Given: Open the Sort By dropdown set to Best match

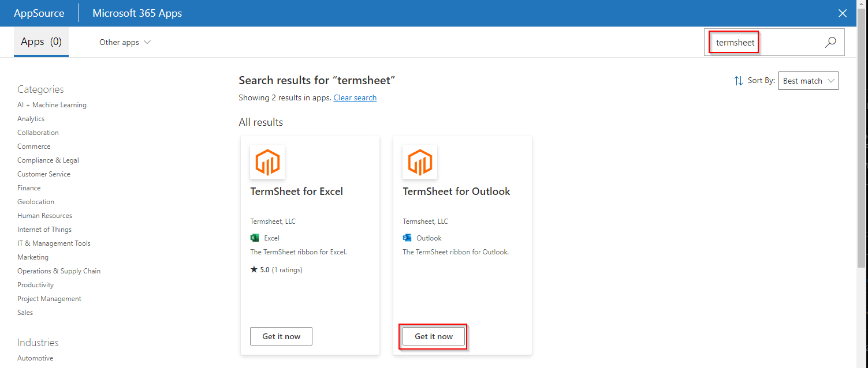Looking at the screenshot, I should click(808, 81).
